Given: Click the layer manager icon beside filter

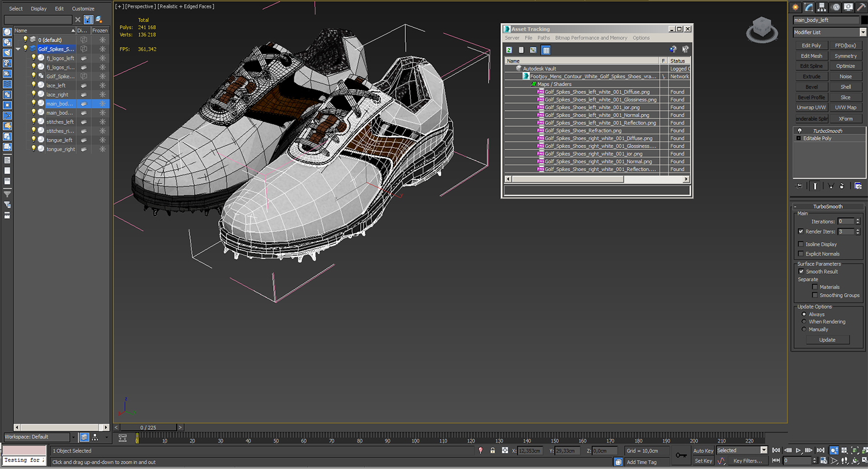Looking at the screenshot, I should point(99,20).
